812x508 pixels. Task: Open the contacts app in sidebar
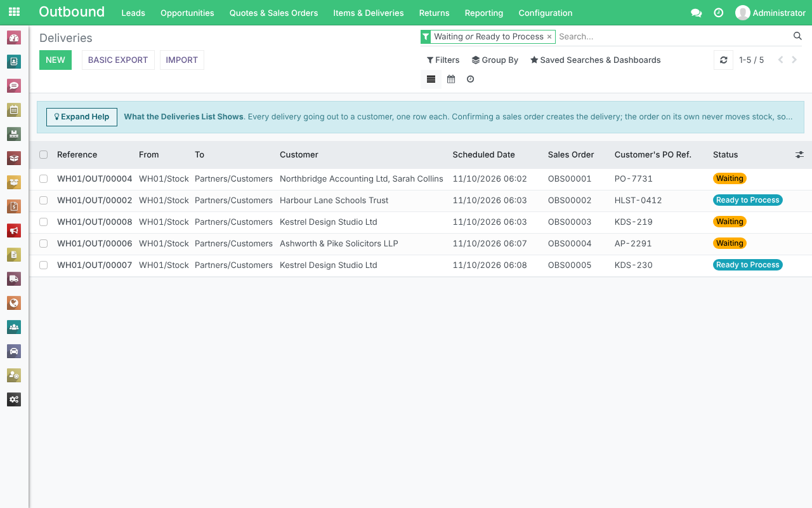click(14, 62)
